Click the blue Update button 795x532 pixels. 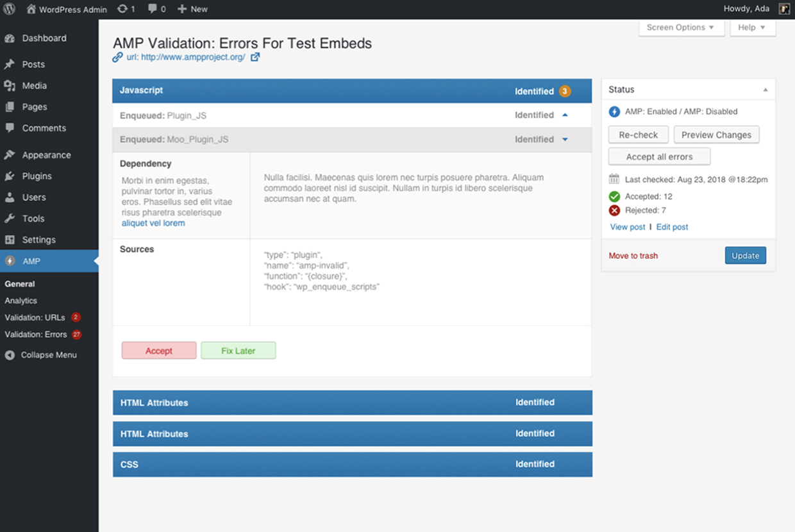click(x=745, y=256)
